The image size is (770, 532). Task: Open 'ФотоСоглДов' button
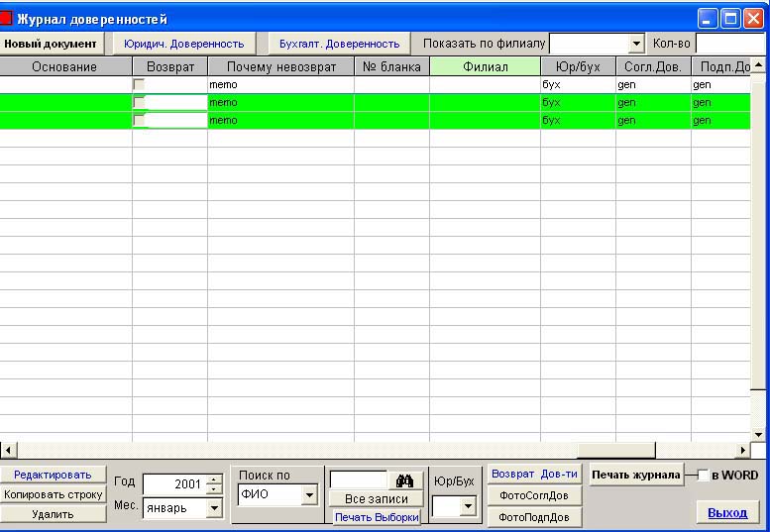(x=534, y=495)
